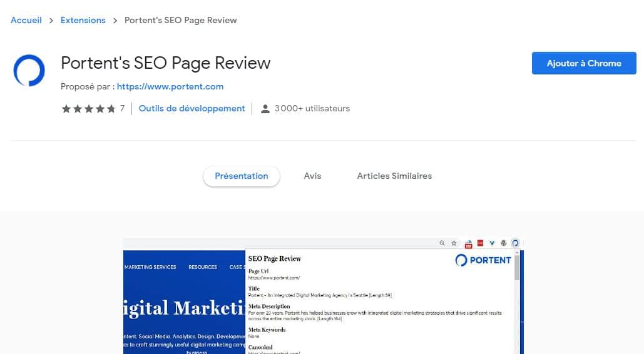The height and width of the screenshot is (354, 644).
Task: Open the Outils de développement category
Action: (192, 108)
